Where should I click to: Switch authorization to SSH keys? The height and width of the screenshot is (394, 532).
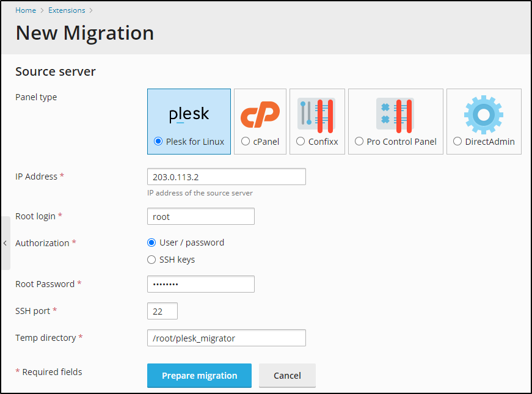click(152, 260)
